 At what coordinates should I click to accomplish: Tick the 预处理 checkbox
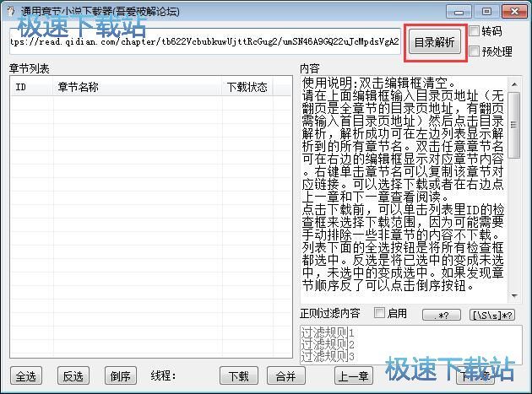click(x=474, y=51)
